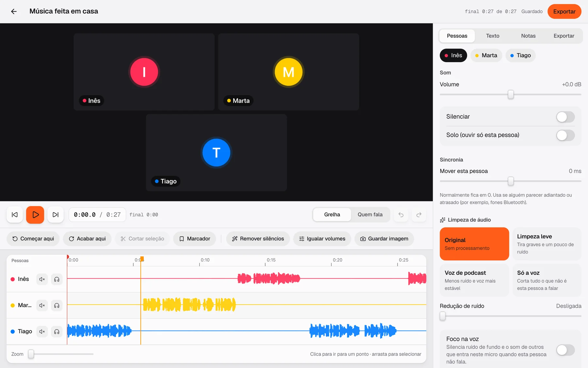The image size is (588, 368).
Task: Select the Marta person chip
Action: (x=486, y=56)
